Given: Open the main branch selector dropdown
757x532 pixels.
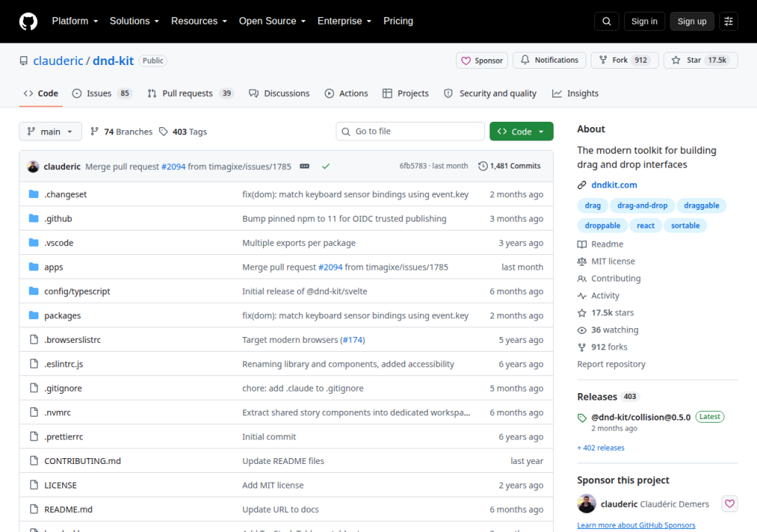Looking at the screenshot, I should (50, 132).
